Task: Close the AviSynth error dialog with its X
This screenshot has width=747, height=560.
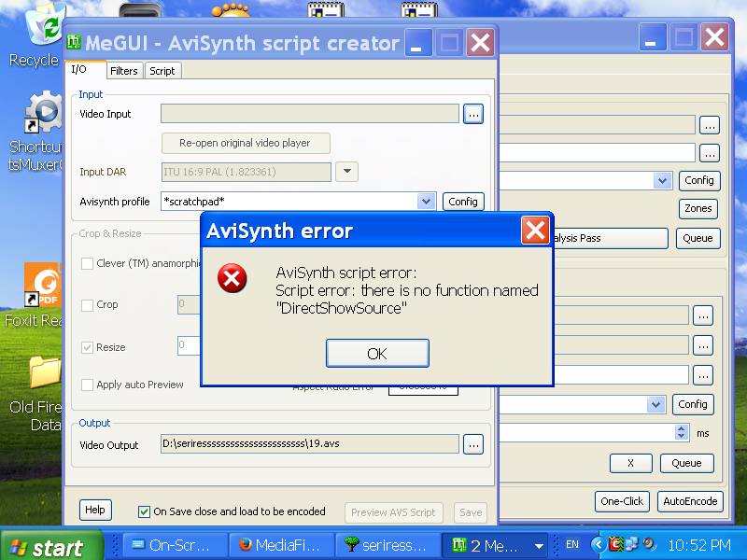Action: 535,231
